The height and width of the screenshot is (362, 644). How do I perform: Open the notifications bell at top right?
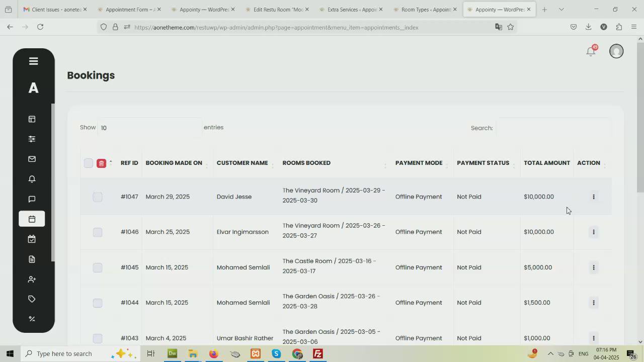click(591, 51)
